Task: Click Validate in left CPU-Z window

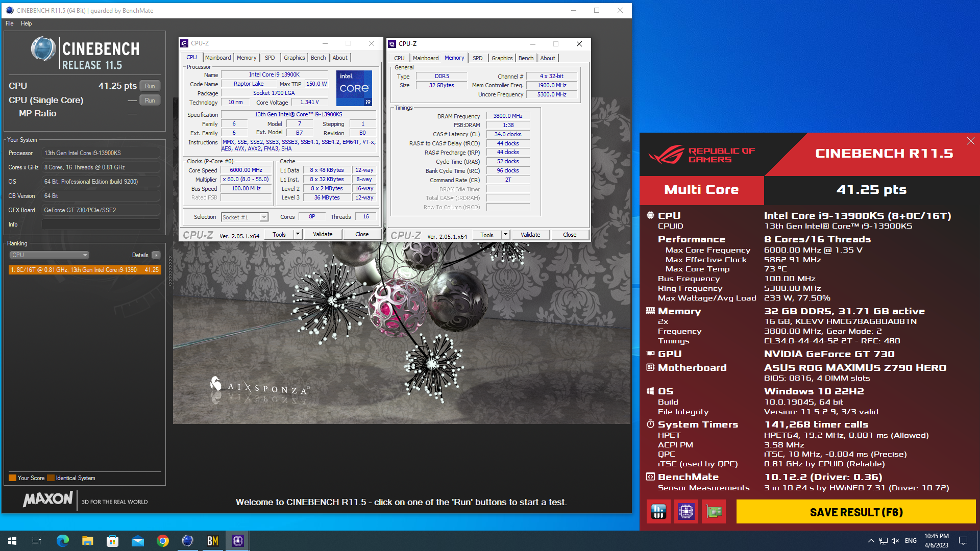Action: coord(323,234)
